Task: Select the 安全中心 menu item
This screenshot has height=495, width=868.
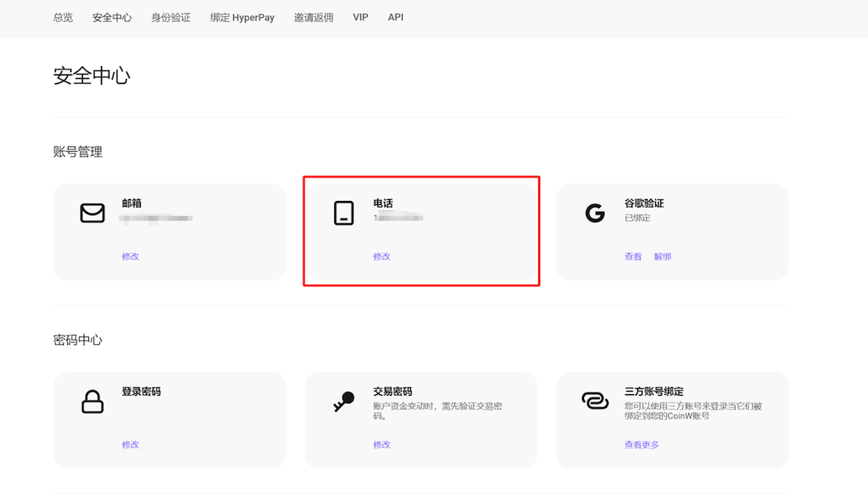Action: (111, 17)
